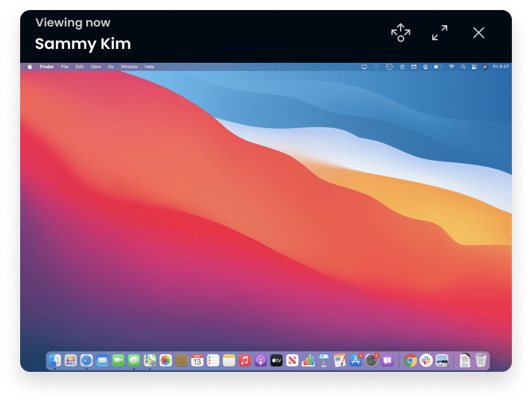Click the Spotlight search icon
The image size is (532, 402).
pyautogui.click(x=463, y=67)
